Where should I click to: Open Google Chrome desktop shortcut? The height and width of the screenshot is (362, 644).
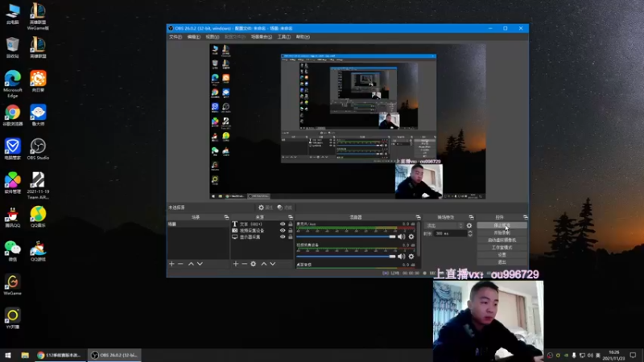[13, 115]
